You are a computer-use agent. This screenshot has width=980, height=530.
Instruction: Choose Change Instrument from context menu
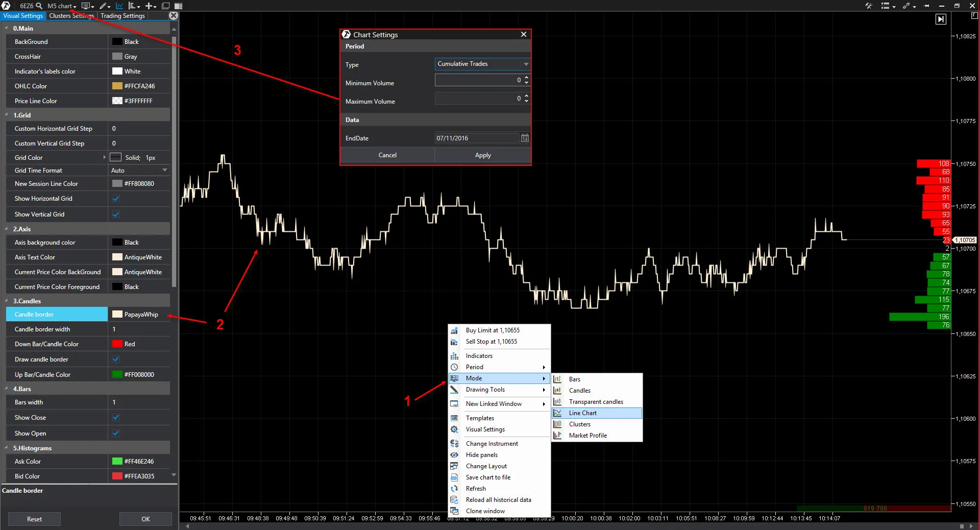(x=499, y=444)
